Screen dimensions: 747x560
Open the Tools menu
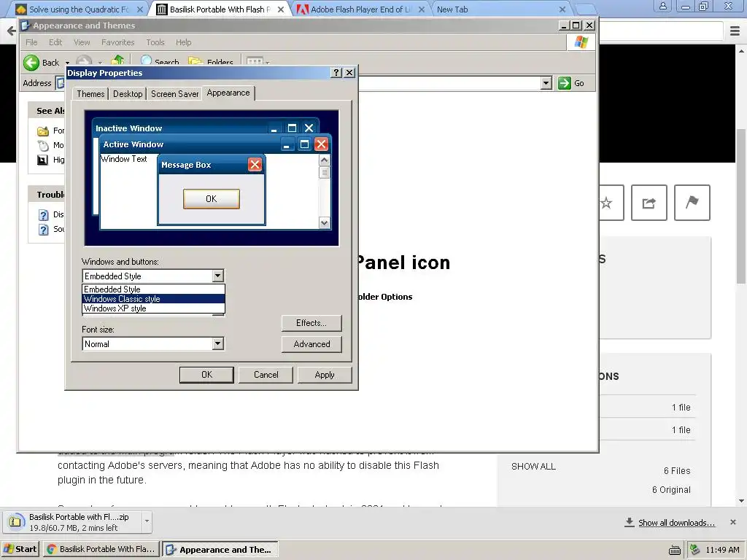(155, 42)
